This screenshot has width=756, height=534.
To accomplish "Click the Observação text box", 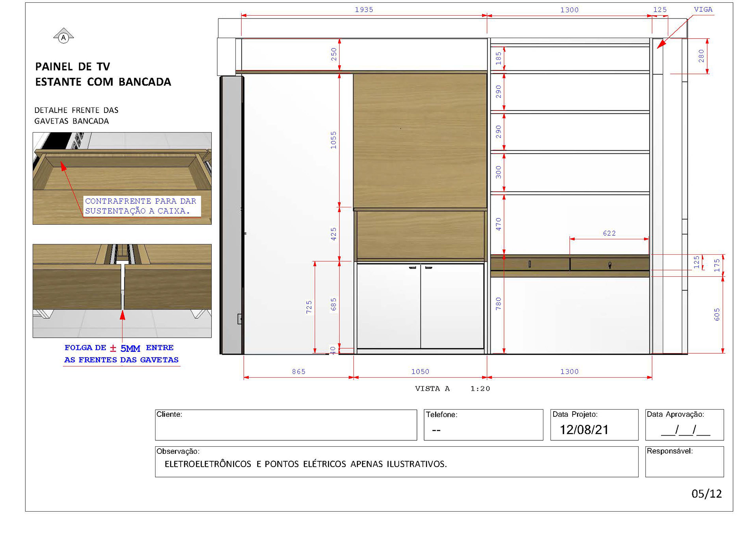I will 396,462.
